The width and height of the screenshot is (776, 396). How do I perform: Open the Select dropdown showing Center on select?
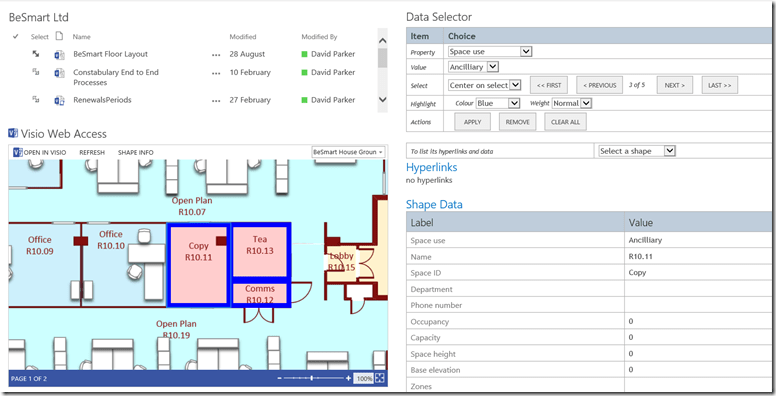[485, 85]
